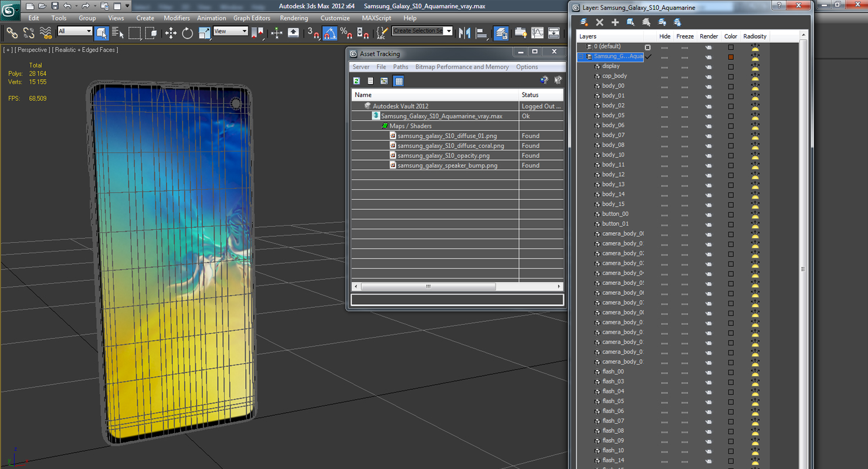The width and height of the screenshot is (868, 469).
Task: Switch Asset Tracking to table view
Action: point(399,81)
